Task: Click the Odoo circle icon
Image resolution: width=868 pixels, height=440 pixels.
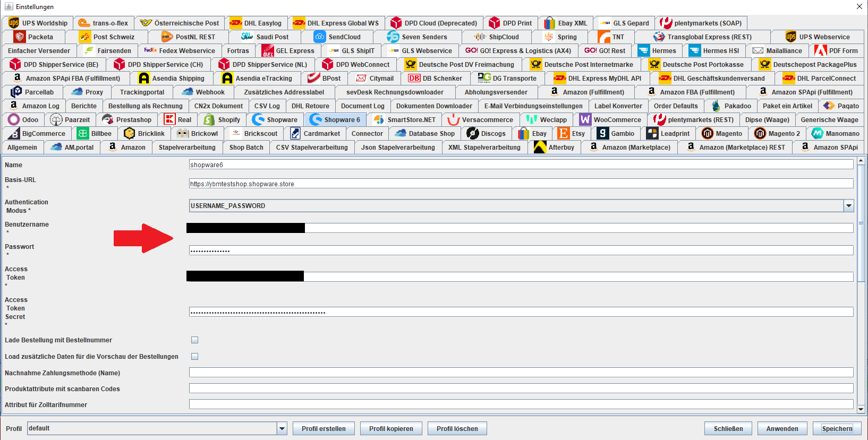Action: [x=14, y=119]
